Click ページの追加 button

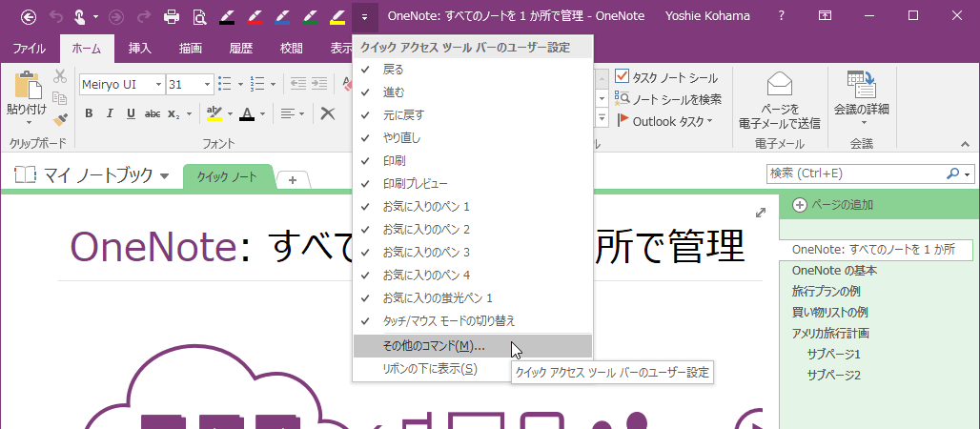tap(833, 205)
